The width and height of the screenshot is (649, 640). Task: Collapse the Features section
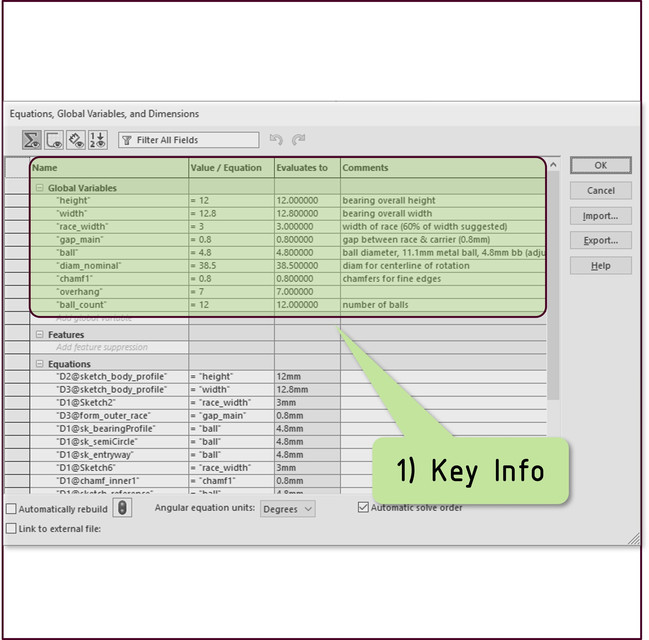(x=39, y=335)
